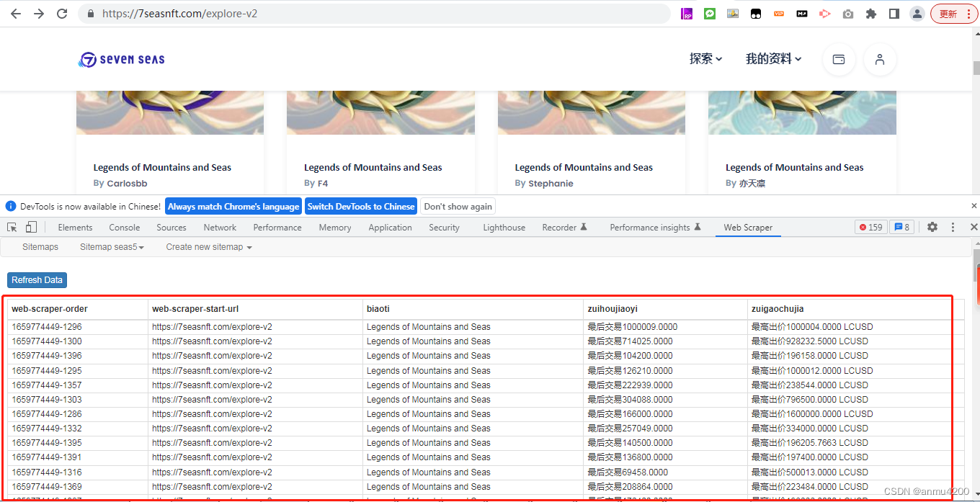Open the author link Carlosbb

[127, 184]
